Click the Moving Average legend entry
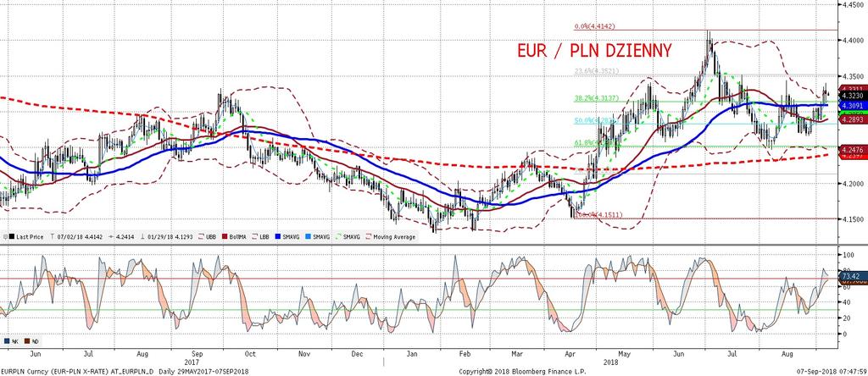This screenshot has width=868, height=376. pyautogui.click(x=390, y=236)
